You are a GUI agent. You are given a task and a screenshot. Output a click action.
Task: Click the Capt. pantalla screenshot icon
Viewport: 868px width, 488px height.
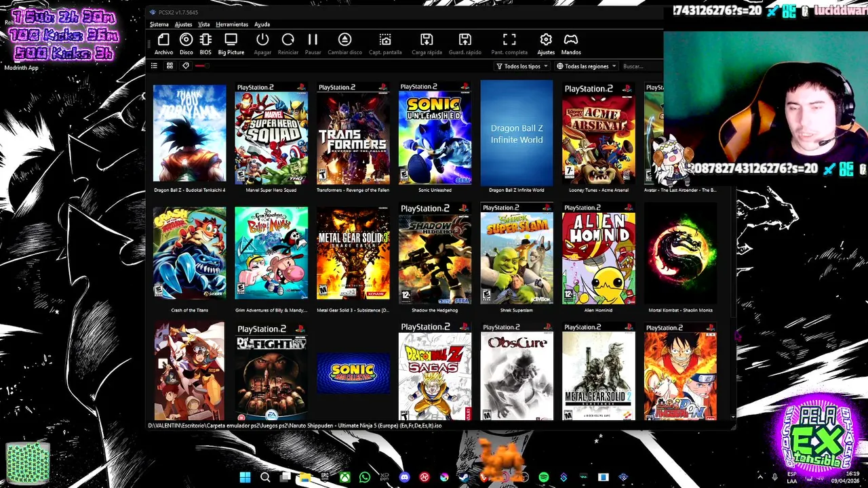[385, 44]
